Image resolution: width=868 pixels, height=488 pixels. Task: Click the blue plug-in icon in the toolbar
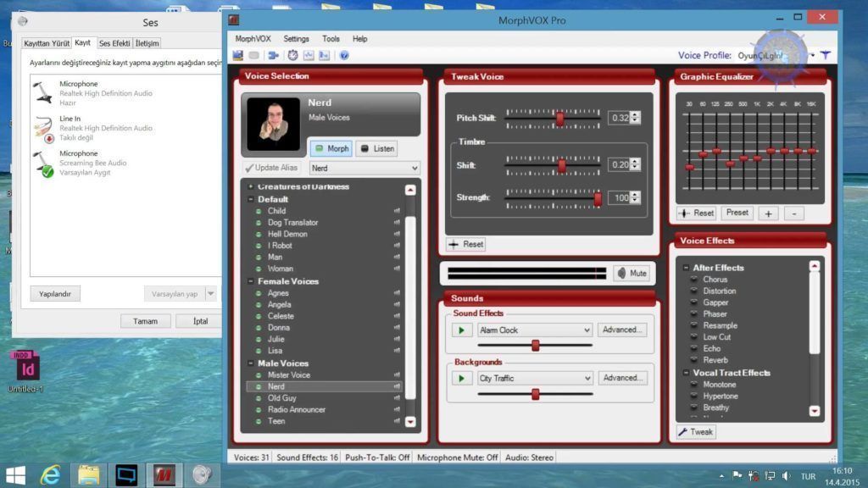pyautogui.click(x=273, y=56)
